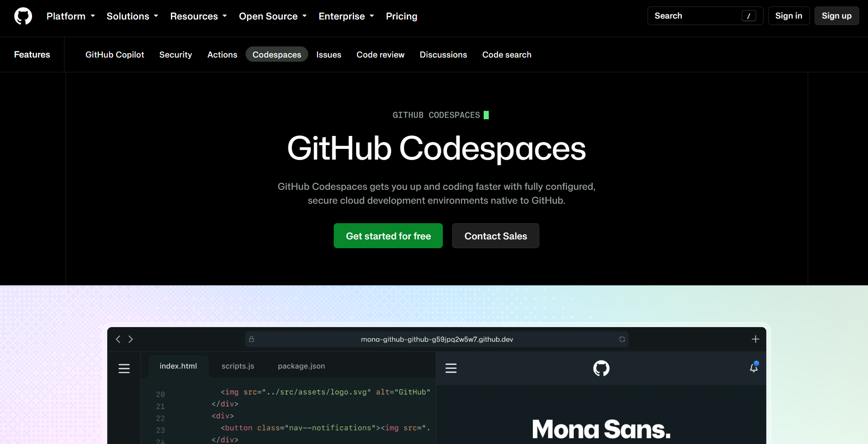868x444 pixels.
Task: Switch to the index.html file tab
Action: click(178, 366)
